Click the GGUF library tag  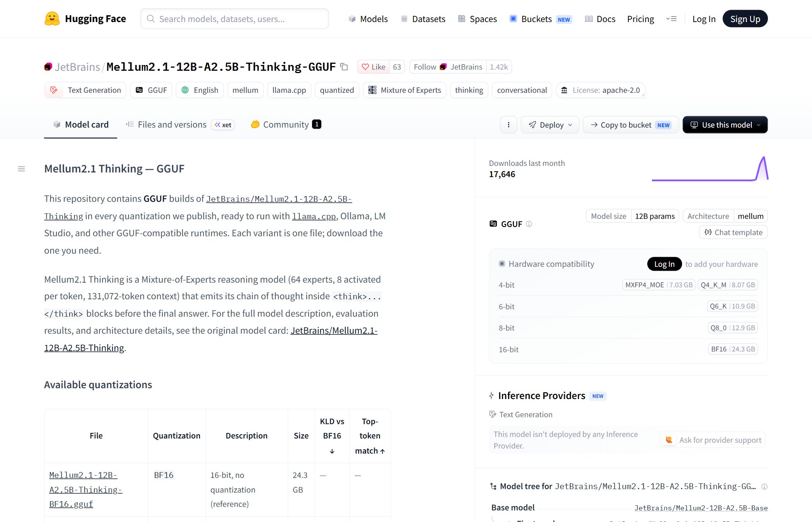tap(151, 90)
